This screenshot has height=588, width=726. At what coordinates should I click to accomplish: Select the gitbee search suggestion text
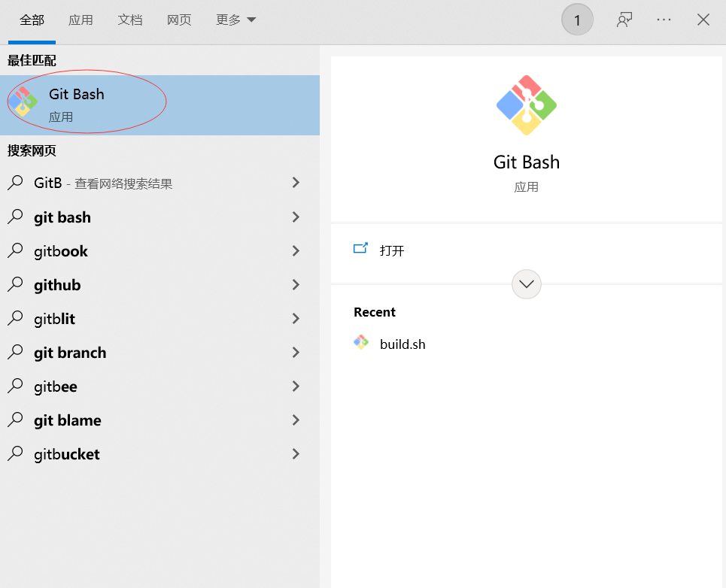coord(56,386)
